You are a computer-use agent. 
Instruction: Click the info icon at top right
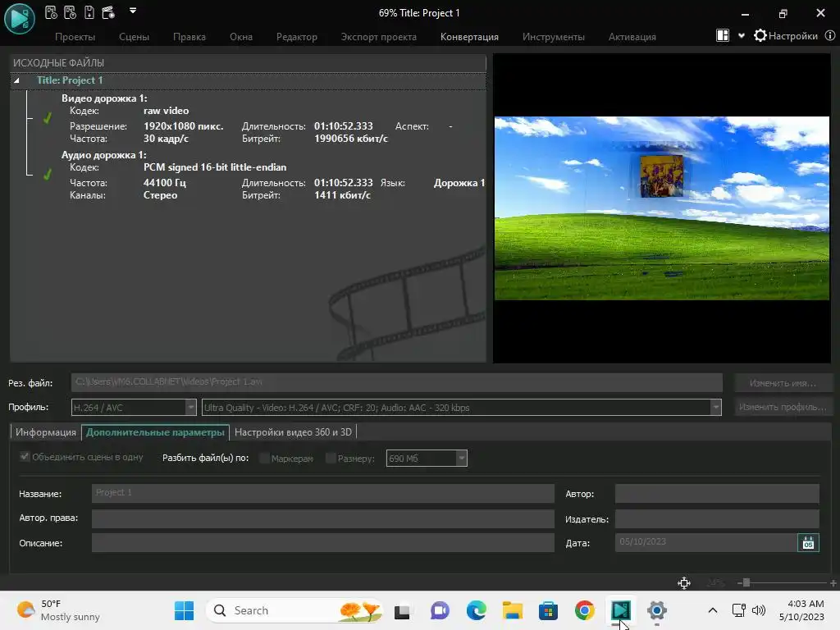(830, 36)
